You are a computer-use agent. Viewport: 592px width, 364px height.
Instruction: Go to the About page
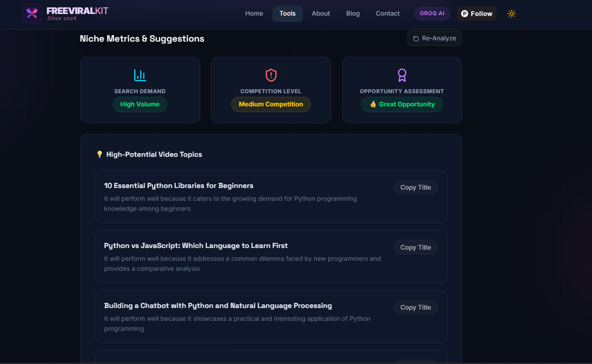click(x=321, y=14)
